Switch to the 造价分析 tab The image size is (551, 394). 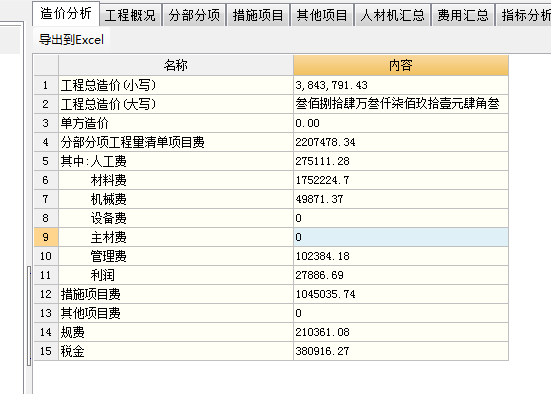[66, 14]
